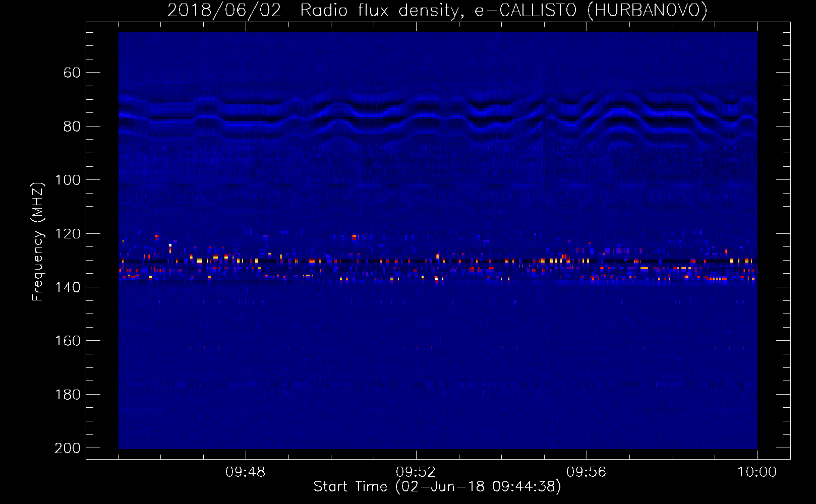Click the 160 frequency tick label
The height and width of the screenshot is (504, 816).
click(x=68, y=341)
